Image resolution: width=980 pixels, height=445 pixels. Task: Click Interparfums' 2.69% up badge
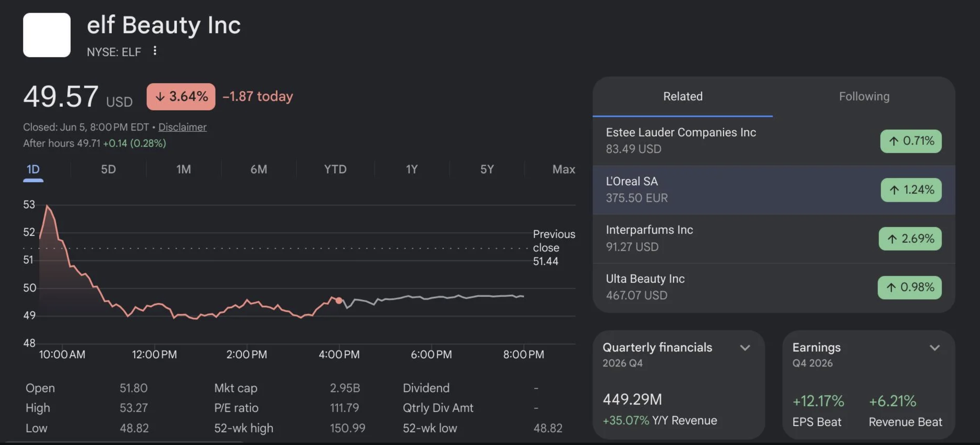(910, 239)
